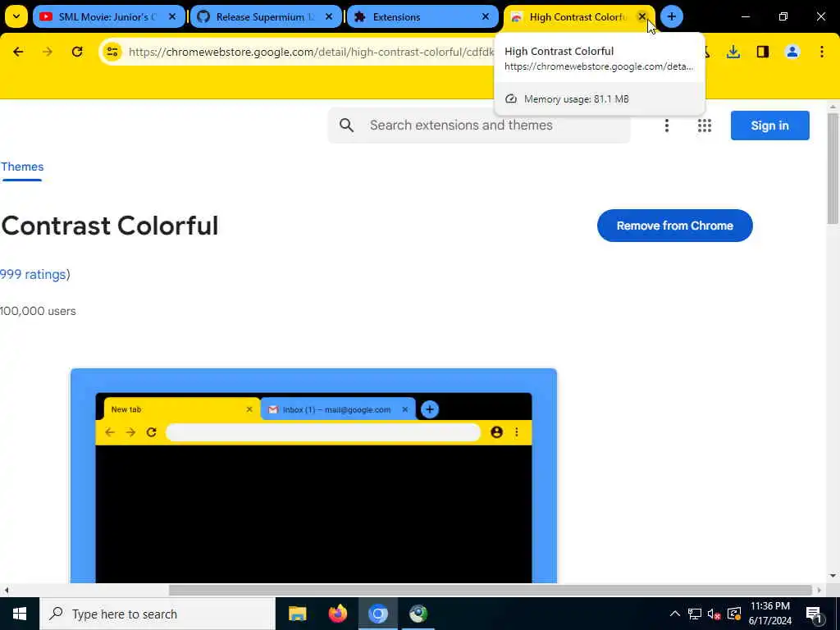Switch to the SML Movie YouTube tab

[109, 16]
